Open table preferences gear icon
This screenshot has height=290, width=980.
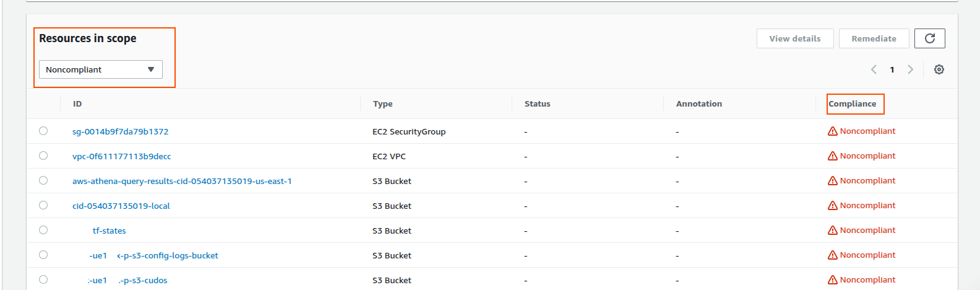point(939,69)
